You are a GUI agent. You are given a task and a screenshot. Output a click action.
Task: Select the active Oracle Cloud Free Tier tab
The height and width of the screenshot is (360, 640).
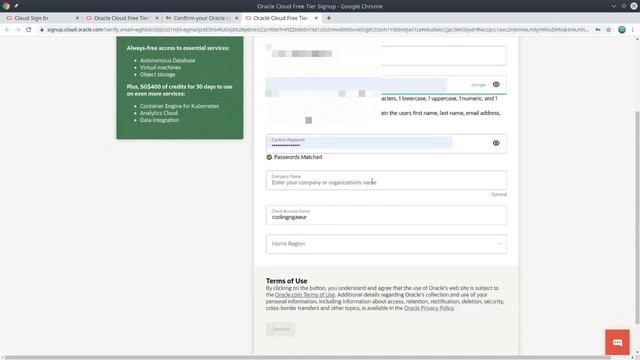[x=281, y=18]
